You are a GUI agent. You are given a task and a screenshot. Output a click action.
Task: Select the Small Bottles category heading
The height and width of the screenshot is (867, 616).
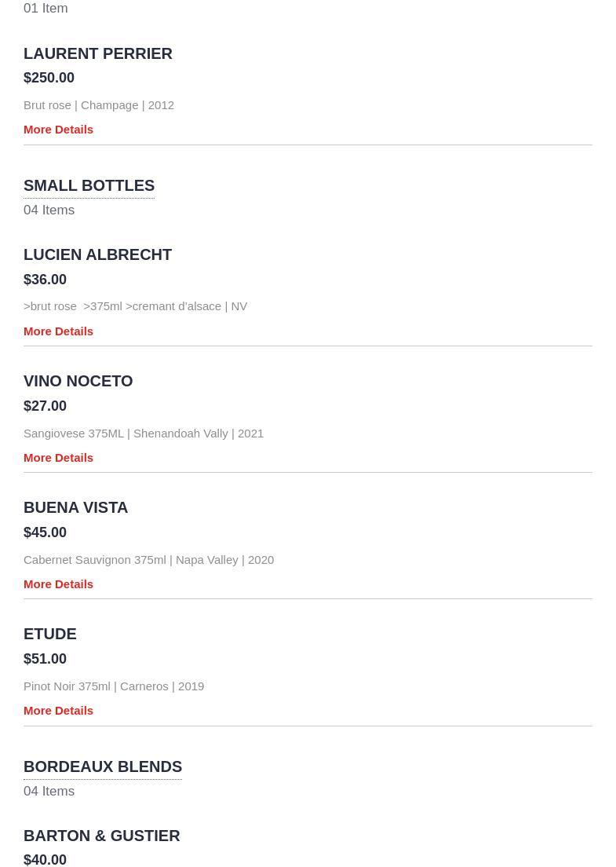89,186
